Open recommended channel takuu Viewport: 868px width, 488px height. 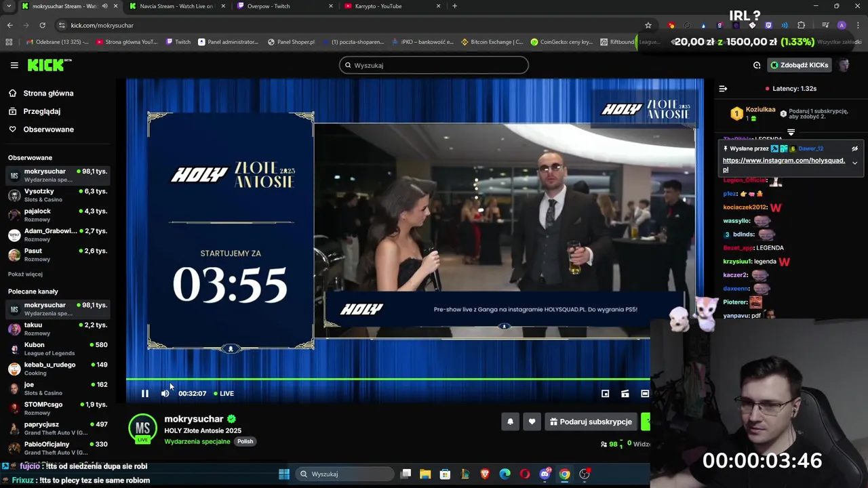coord(58,329)
